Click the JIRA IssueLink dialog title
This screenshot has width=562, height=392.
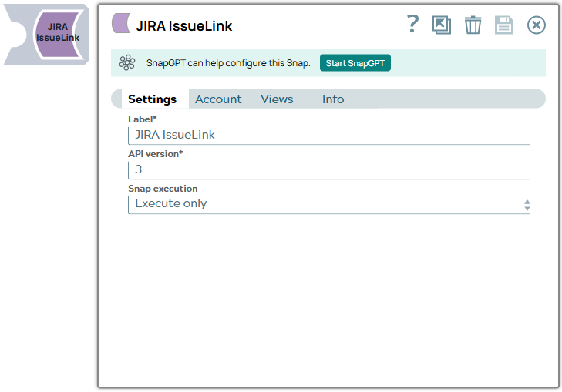point(184,26)
